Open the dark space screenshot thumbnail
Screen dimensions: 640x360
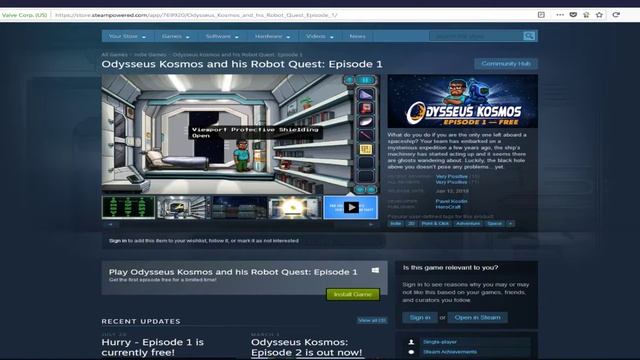click(239, 207)
